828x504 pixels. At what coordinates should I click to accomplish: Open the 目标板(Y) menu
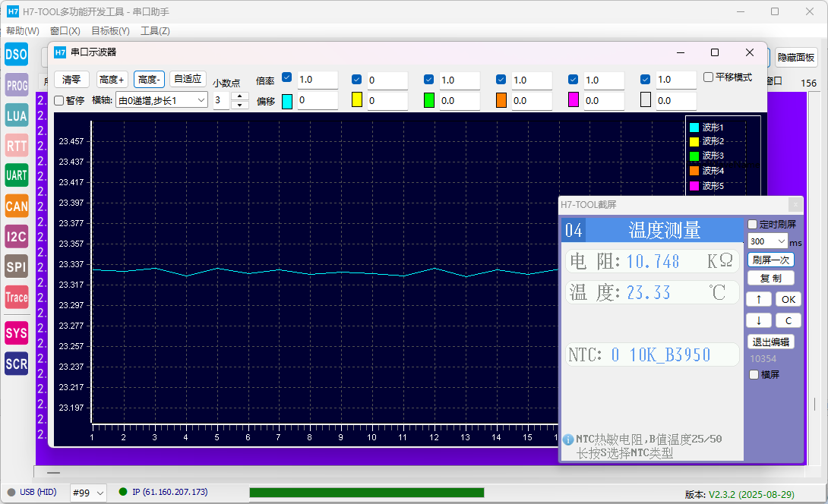click(110, 31)
